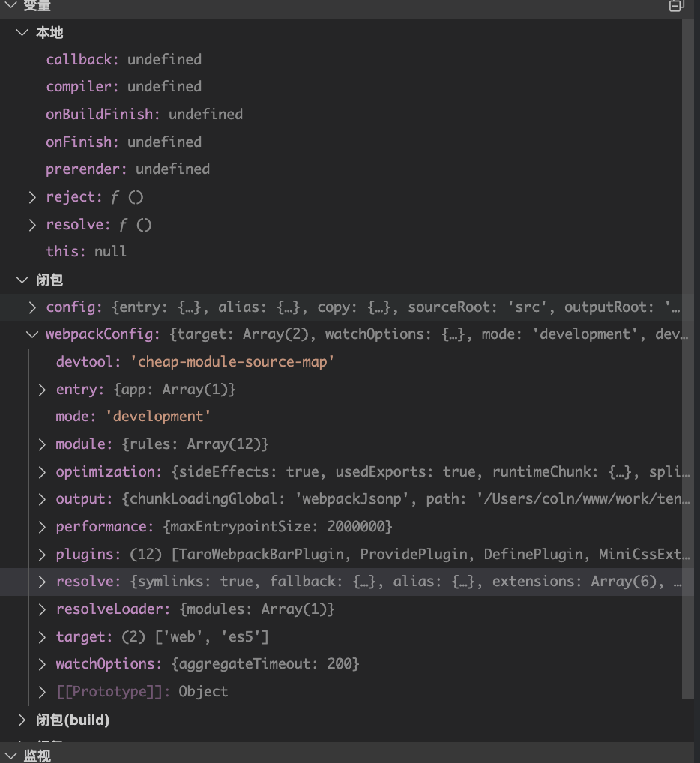Click the 变量 section title
The height and width of the screenshot is (763, 700).
click(37, 5)
